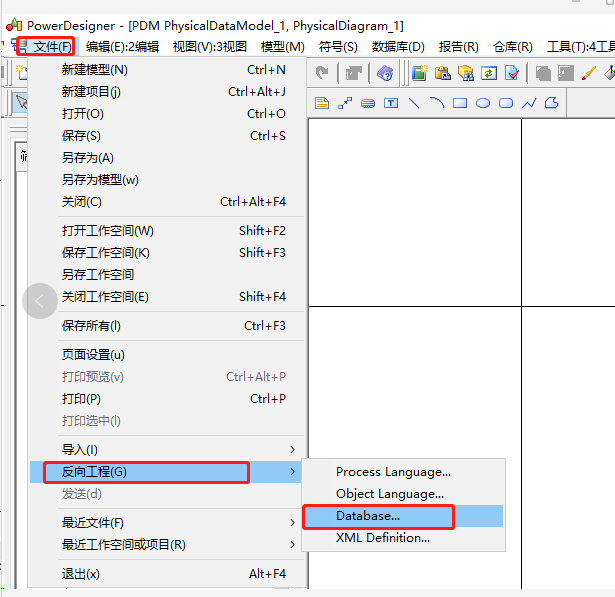Click the PowerDesigner app icon in title bar

tap(14, 25)
